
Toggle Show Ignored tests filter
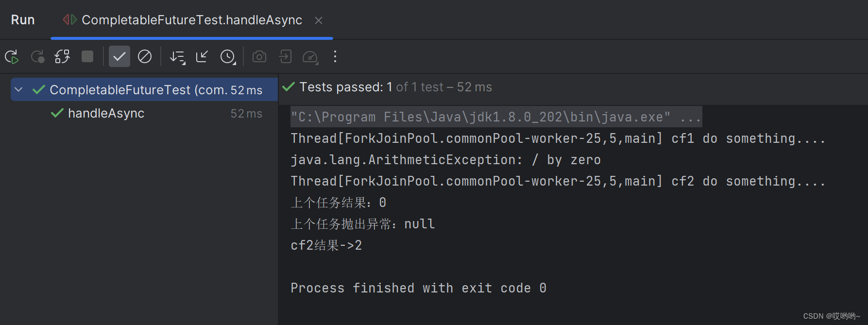point(145,57)
